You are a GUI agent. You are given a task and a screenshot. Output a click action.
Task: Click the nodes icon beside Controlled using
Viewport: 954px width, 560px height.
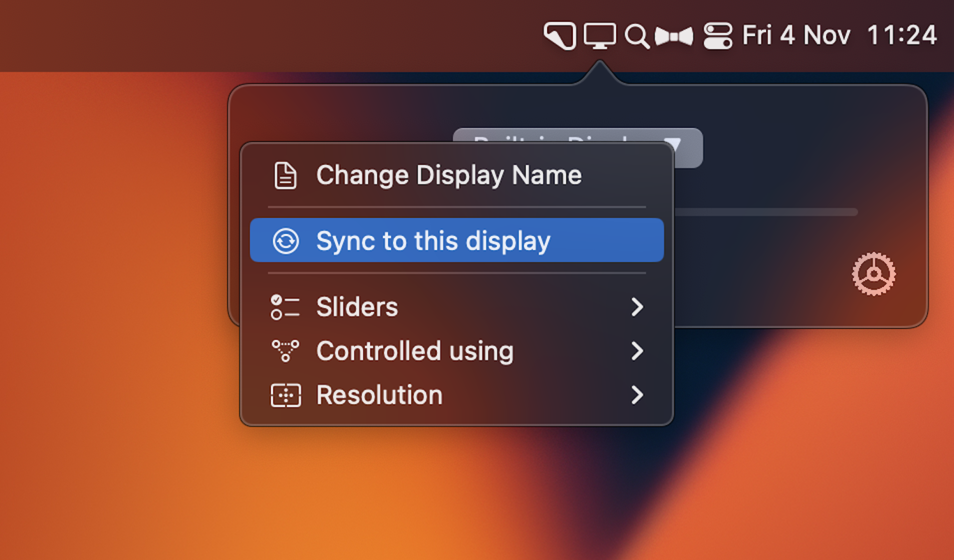(x=285, y=351)
